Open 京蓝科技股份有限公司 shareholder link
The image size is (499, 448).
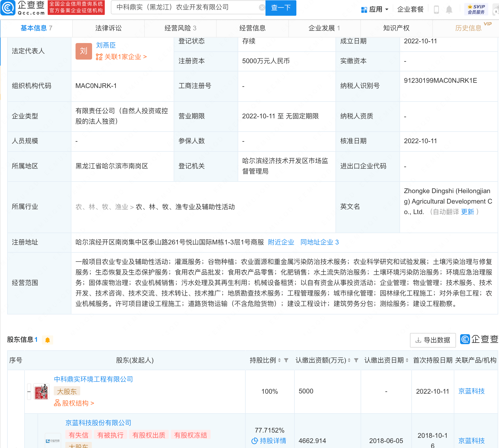pos(98,423)
